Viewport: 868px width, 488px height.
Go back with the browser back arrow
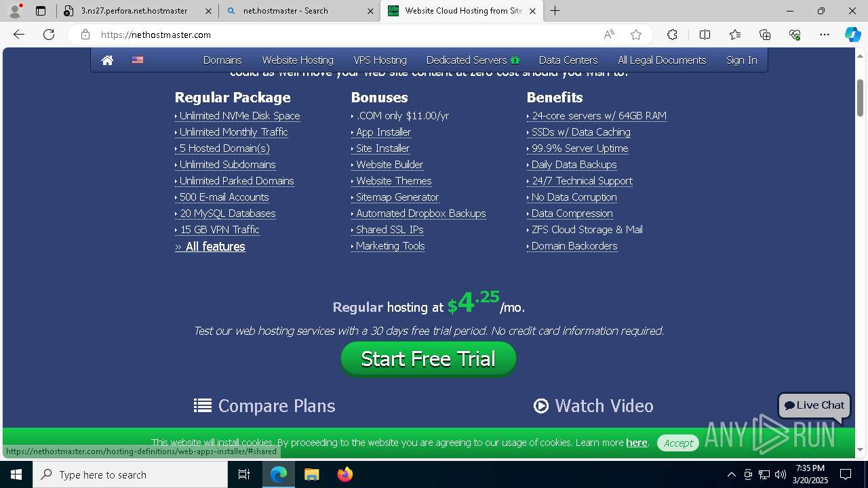pos(19,35)
